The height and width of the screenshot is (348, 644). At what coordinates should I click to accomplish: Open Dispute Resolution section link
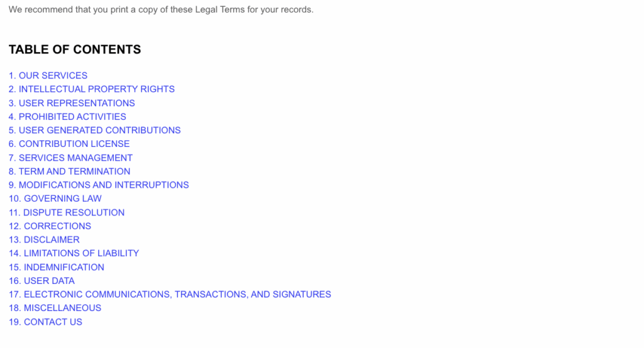(x=67, y=212)
